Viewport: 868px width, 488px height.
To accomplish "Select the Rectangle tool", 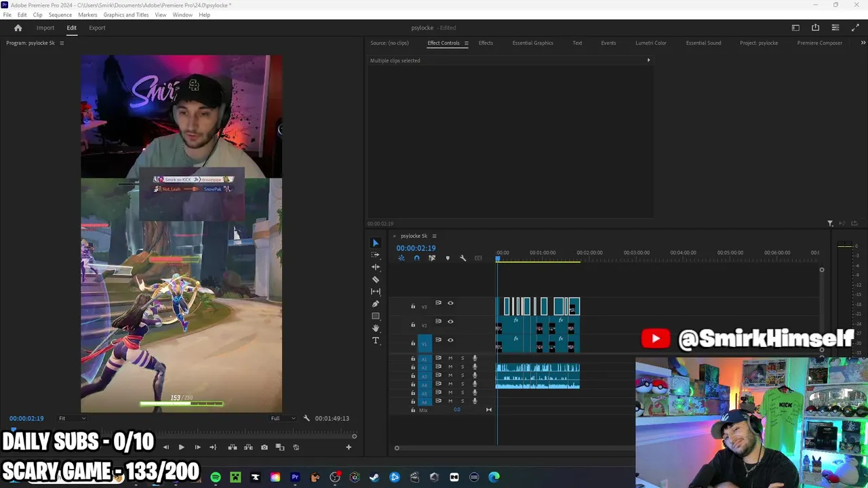I will [x=376, y=316].
